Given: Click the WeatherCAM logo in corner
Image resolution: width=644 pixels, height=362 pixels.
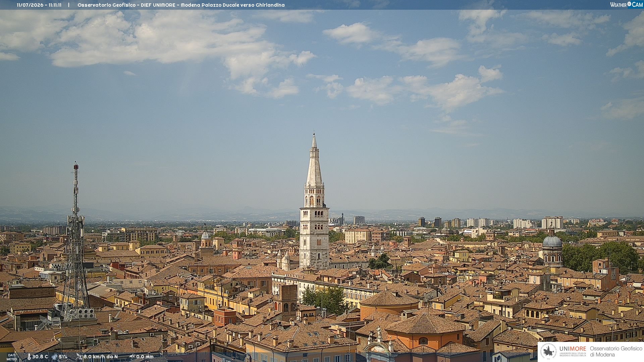Looking at the screenshot, I should pos(626,5).
